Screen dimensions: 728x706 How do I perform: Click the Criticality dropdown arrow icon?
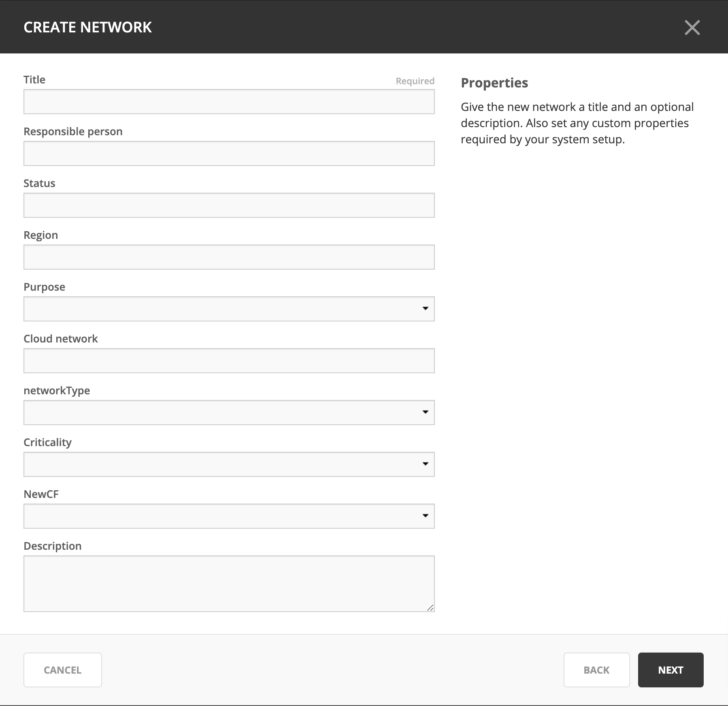[425, 464]
